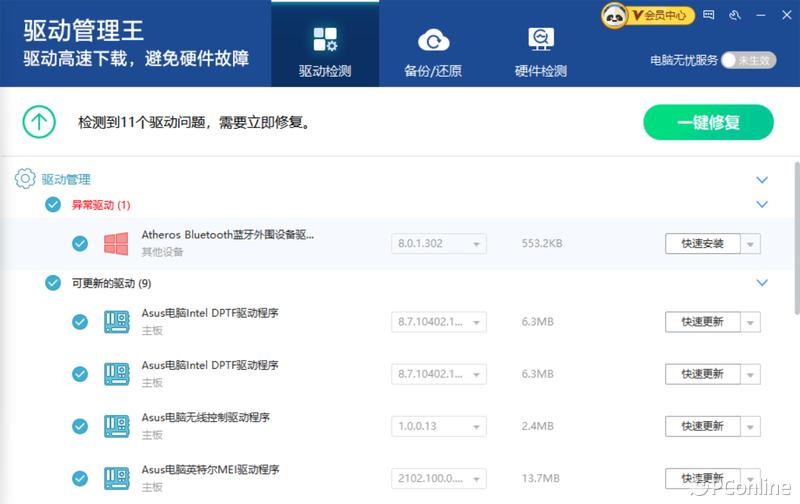Open the 2102.100.0 version dropdown

pyautogui.click(x=439, y=478)
